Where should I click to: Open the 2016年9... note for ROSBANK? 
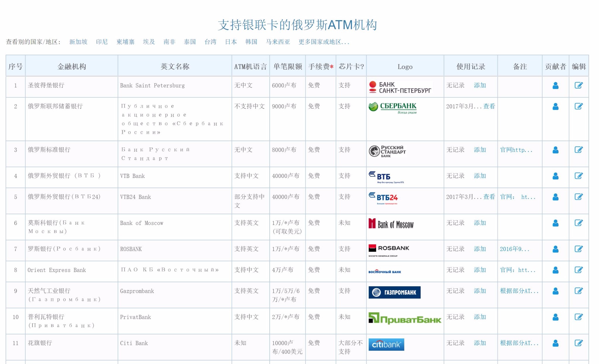tap(514, 249)
